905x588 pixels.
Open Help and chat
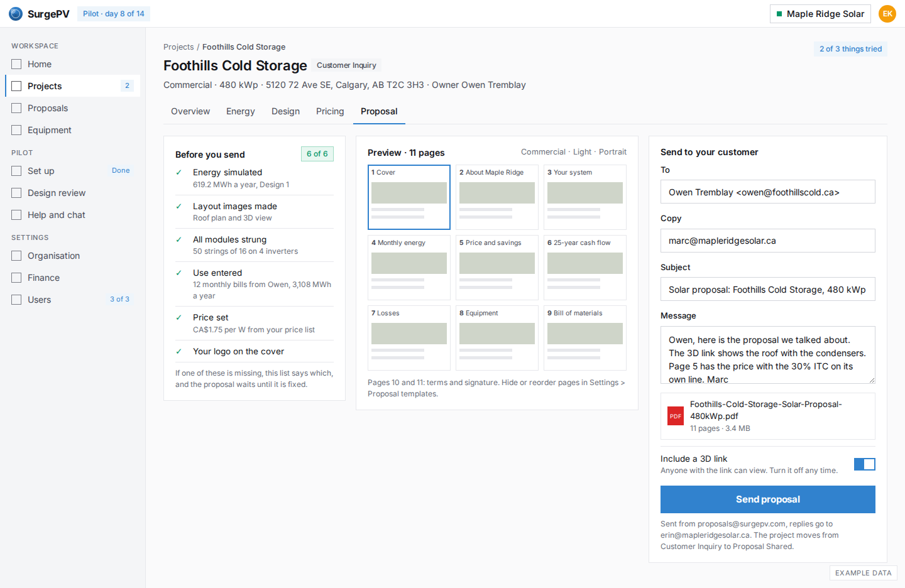pos(73,215)
